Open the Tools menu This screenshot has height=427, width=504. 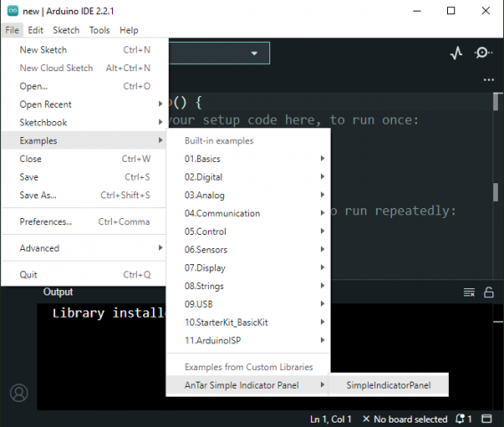tap(100, 30)
